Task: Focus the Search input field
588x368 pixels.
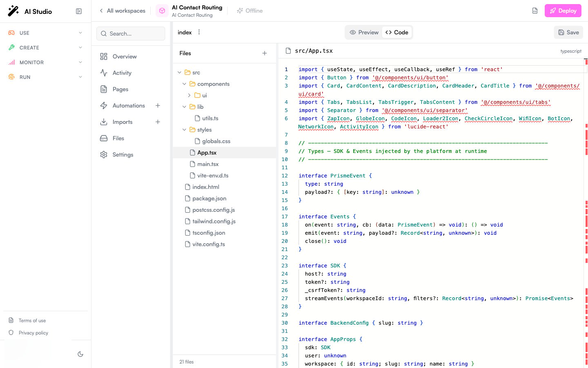Action: click(131, 34)
